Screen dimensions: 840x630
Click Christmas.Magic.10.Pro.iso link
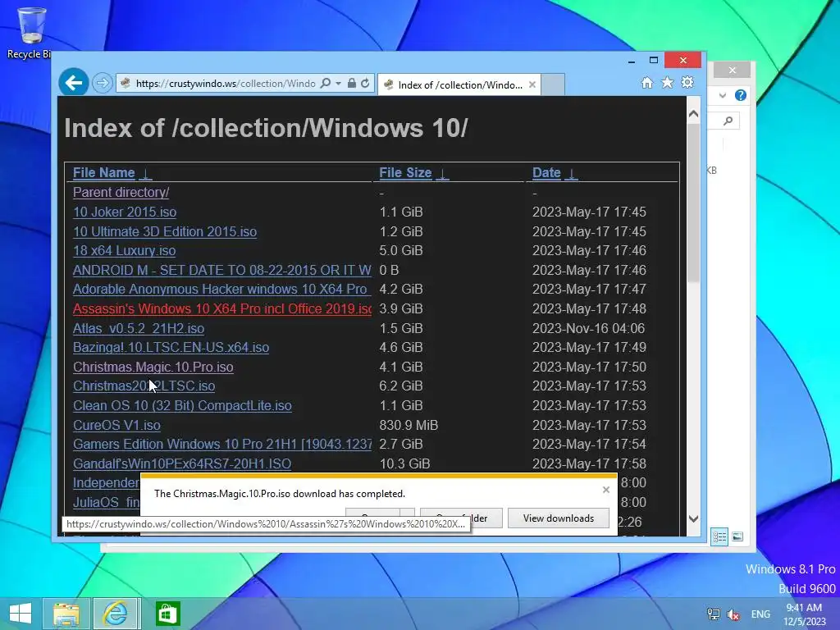tap(153, 367)
